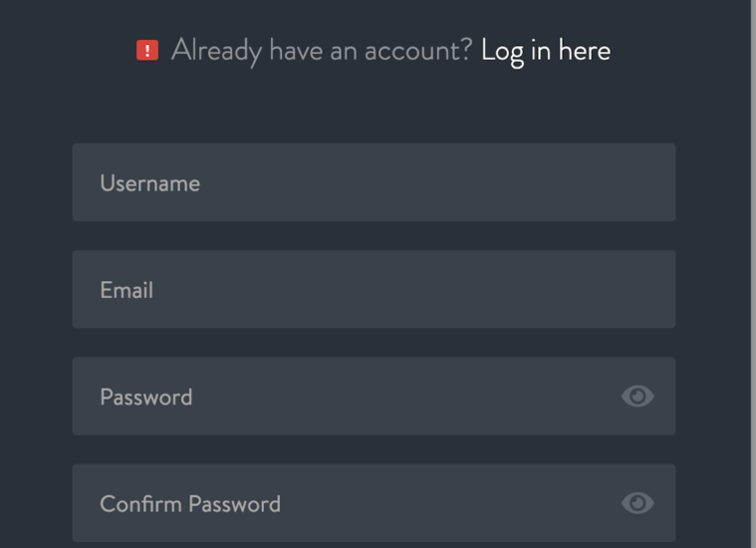756x548 pixels.
Task: Click the word 'here' in login link
Action: [x=585, y=50]
